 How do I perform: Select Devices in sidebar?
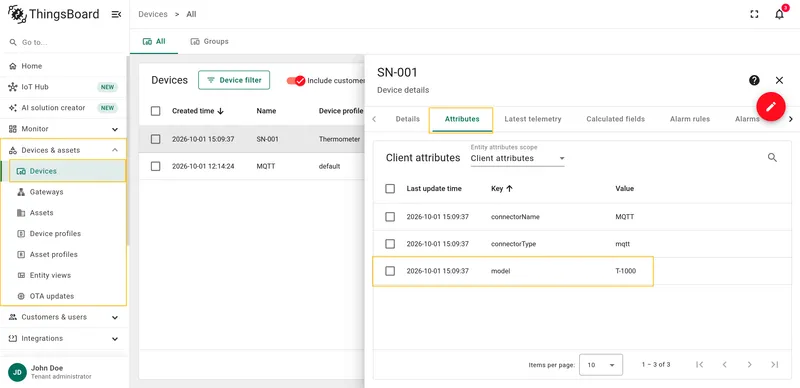(63, 171)
